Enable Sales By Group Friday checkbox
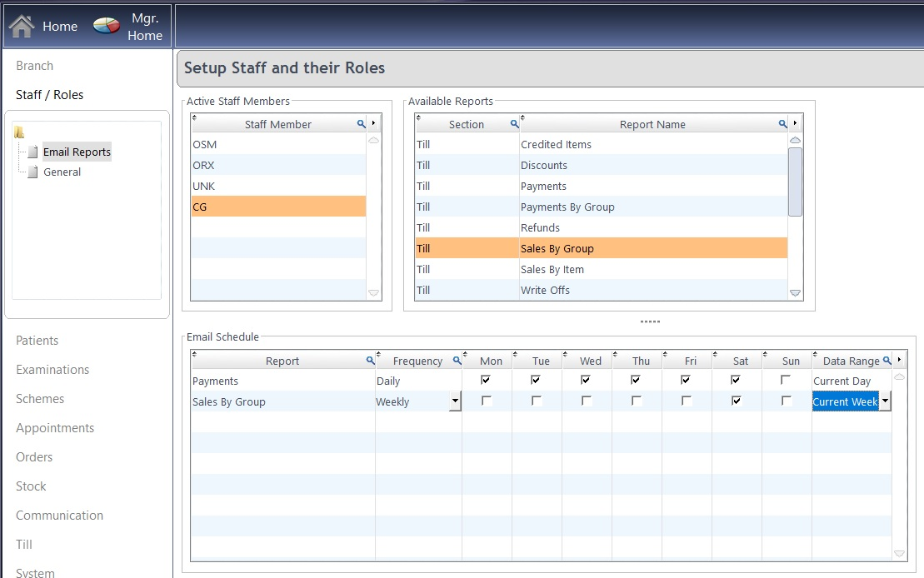This screenshot has height=578, width=924. point(687,401)
